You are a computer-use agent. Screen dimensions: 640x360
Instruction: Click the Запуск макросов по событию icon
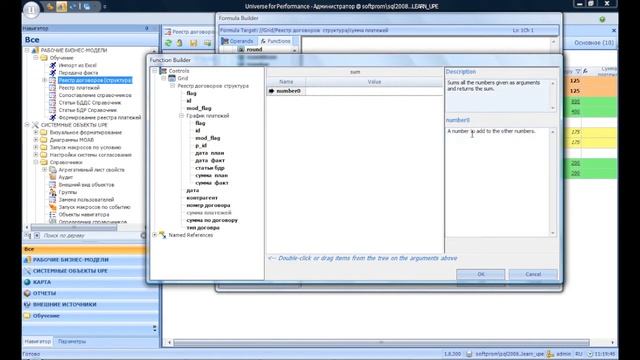pyautogui.click(x=53, y=207)
